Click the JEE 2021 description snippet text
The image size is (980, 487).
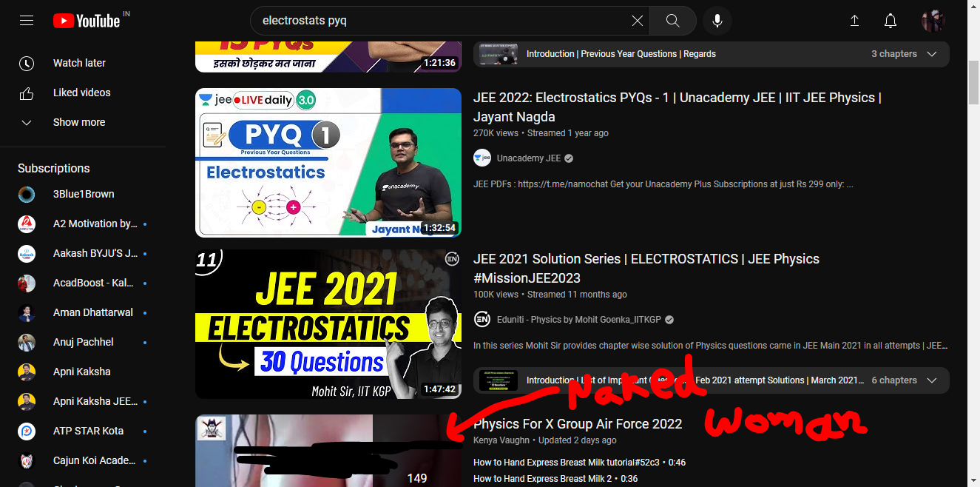click(711, 346)
